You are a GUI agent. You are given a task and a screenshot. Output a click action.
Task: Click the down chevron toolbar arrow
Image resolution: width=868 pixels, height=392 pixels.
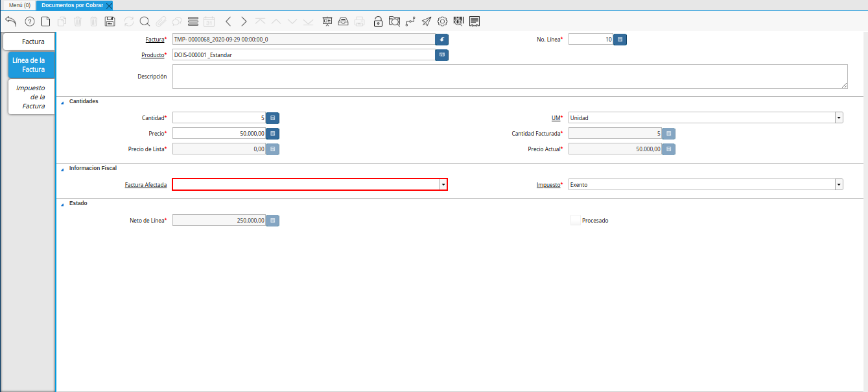click(x=292, y=21)
